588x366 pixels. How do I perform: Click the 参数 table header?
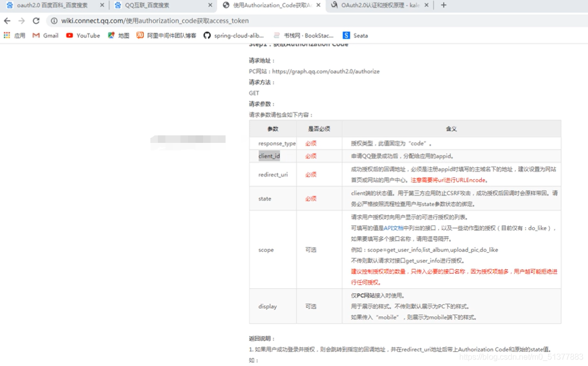[273, 129]
